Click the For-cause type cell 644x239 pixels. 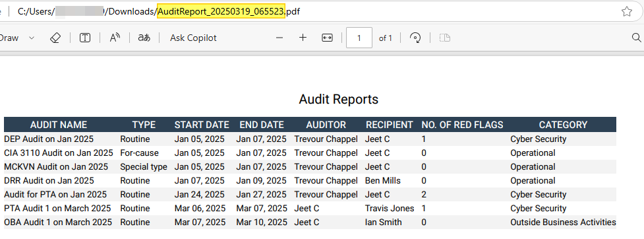coord(139,153)
